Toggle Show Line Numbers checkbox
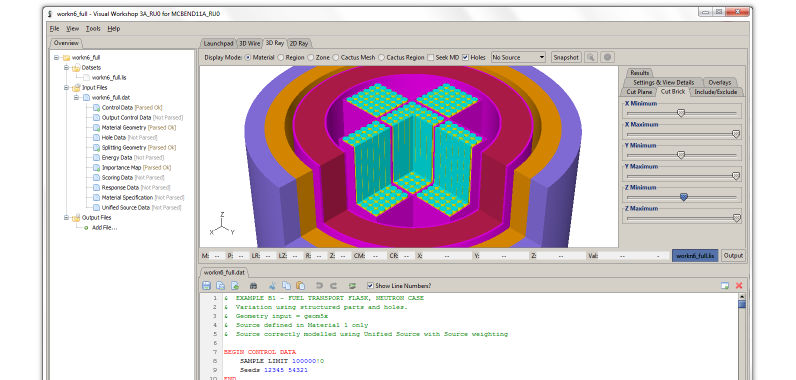Screen dimensions: 796x380 coord(370,286)
